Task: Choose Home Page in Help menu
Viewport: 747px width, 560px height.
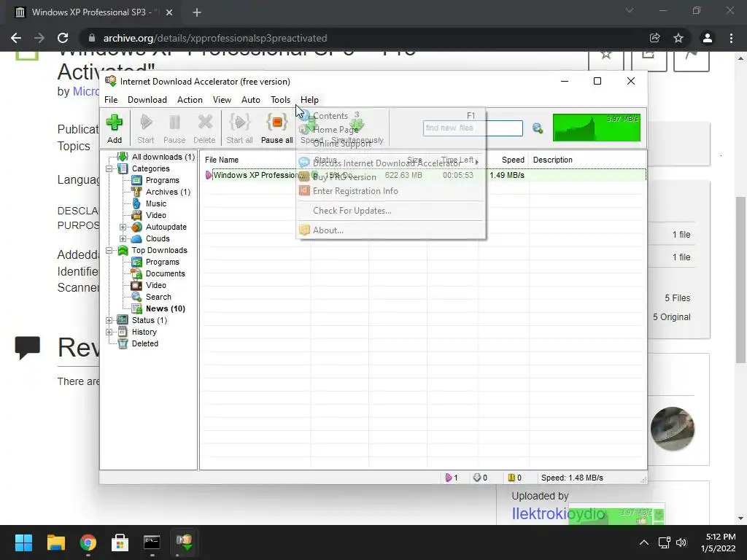Action: click(x=390, y=130)
